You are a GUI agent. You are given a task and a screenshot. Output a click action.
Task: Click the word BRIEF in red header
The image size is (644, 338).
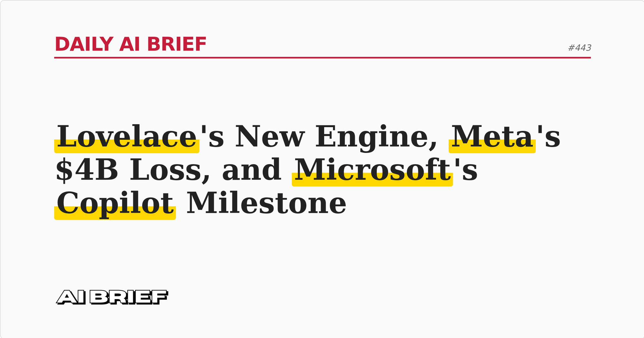(176, 44)
